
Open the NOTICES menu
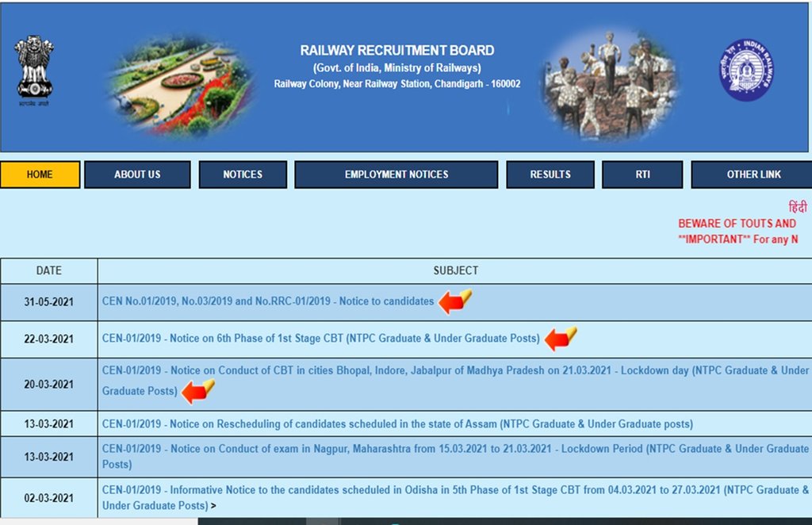click(x=243, y=174)
